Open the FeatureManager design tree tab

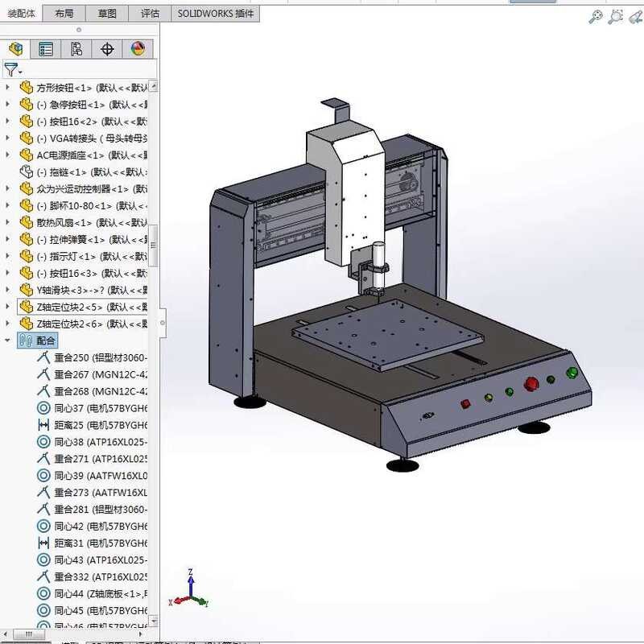tap(15, 49)
